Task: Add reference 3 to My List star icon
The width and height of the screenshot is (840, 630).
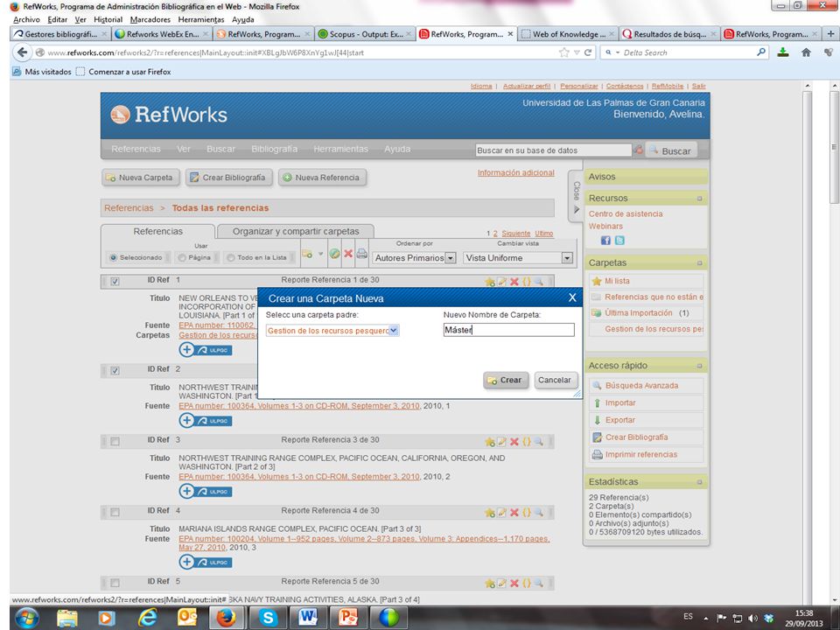Action: (x=490, y=442)
